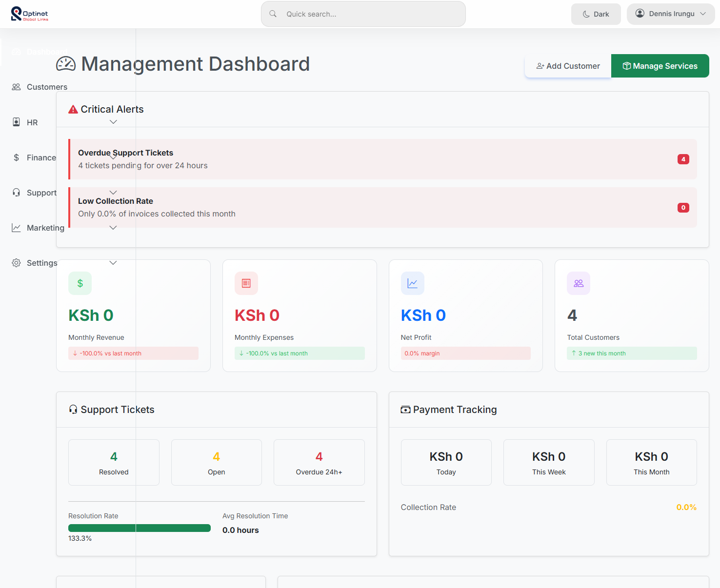The width and height of the screenshot is (720, 588).
Task: Open the Low Collection Rate alert
Action: [382, 207]
